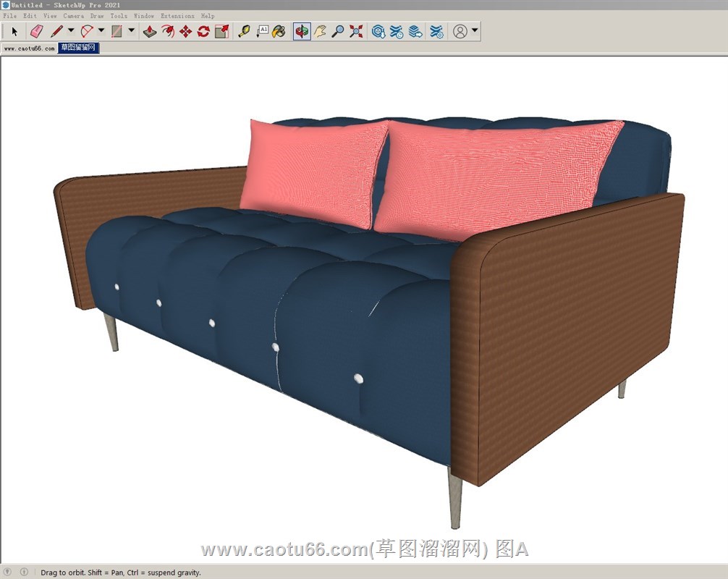Click the 草图溜溜网 scene tab
The width and height of the screenshot is (728, 579).
coord(78,48)
